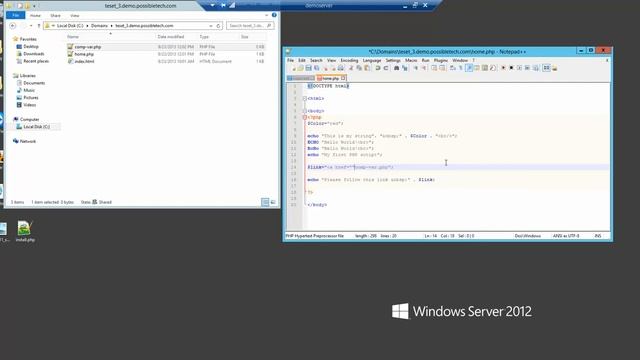Select the comp-var.php file

point(87,47)
